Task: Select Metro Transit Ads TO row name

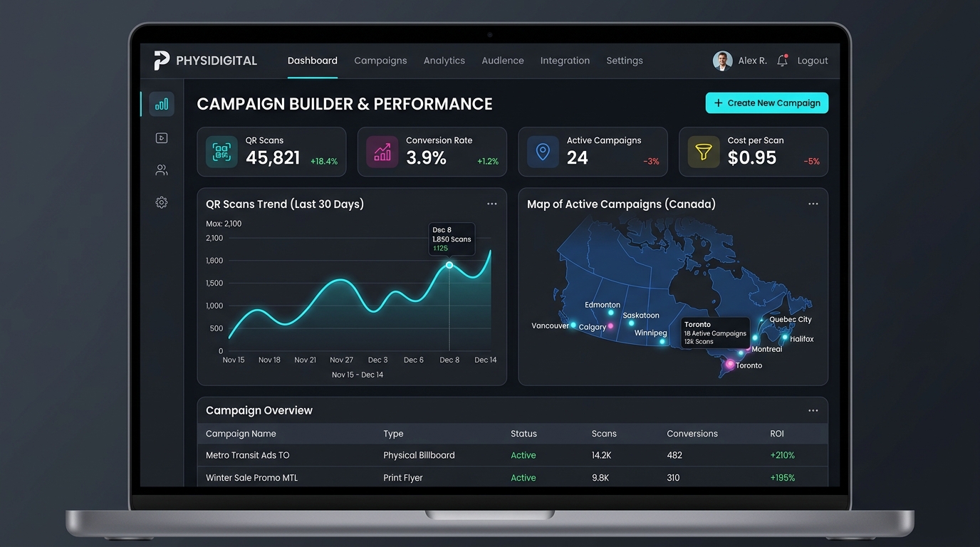Action: pos(248,455)
